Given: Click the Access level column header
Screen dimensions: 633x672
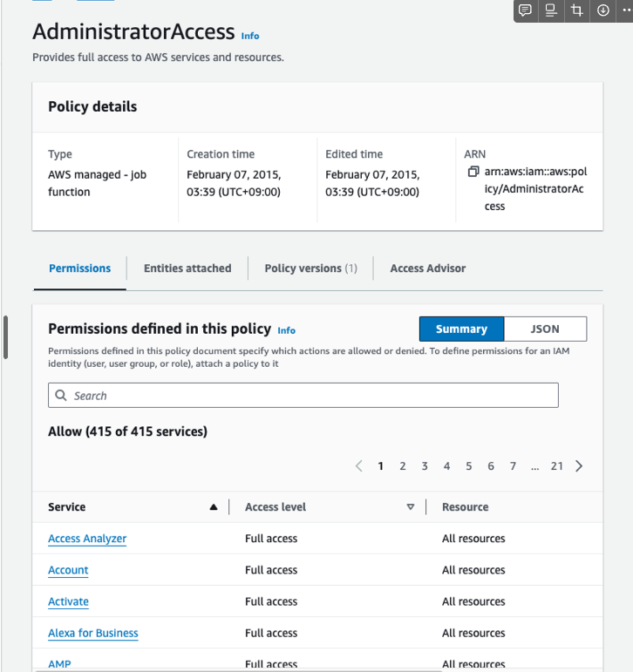Looking at the screenshot, I should (276, 507).
